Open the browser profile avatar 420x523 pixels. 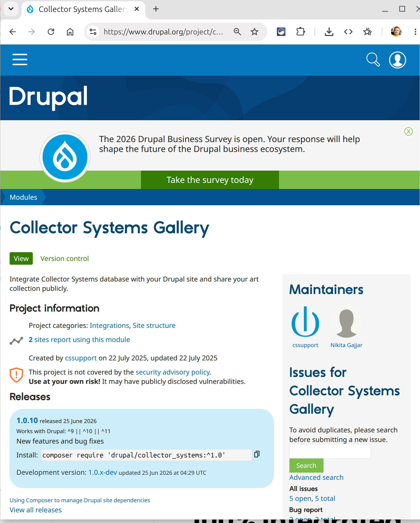(x=396, y=32)
